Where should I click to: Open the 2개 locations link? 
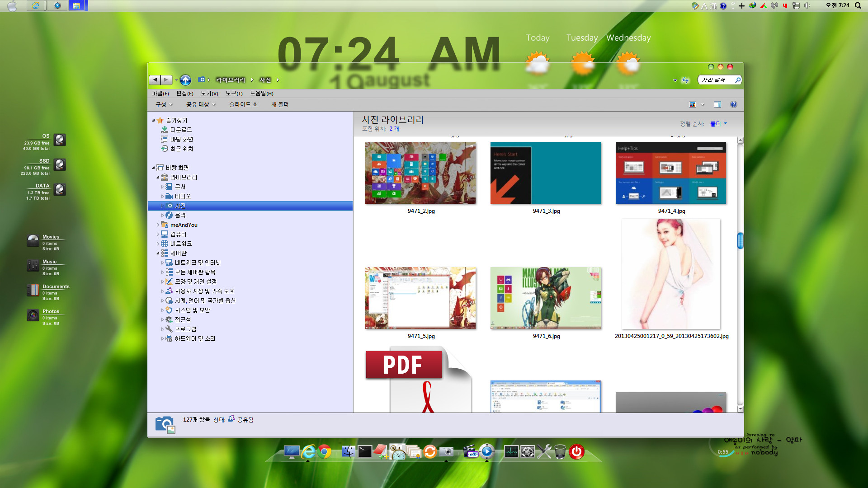394,129
